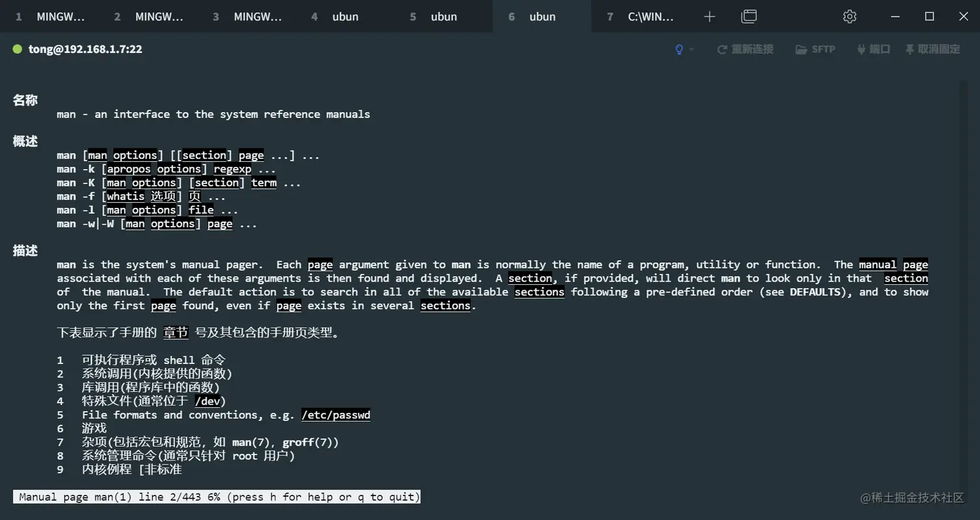Viewport: 980px width, 520px height.
Task: Click the underlined 章节 word
Action: [176, 333]
